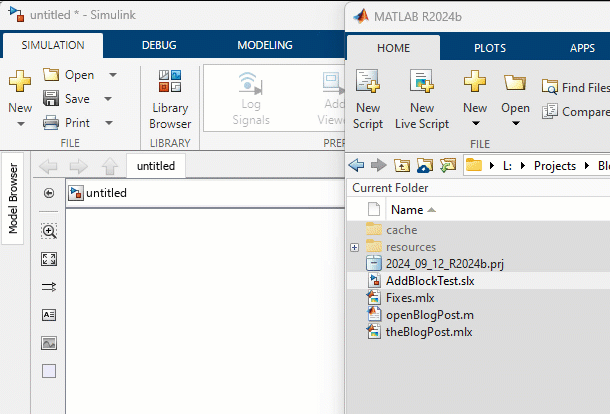Click New Script in MATLAB

point(368,100)
